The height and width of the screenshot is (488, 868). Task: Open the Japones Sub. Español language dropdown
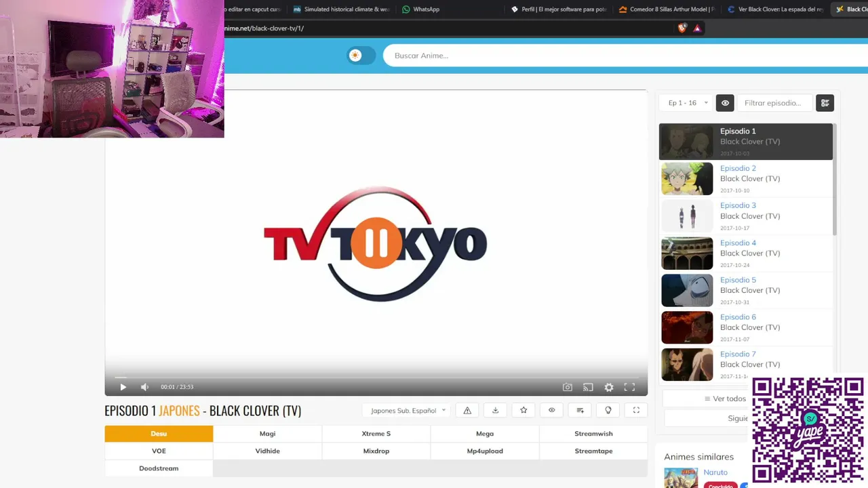point(407,410)
